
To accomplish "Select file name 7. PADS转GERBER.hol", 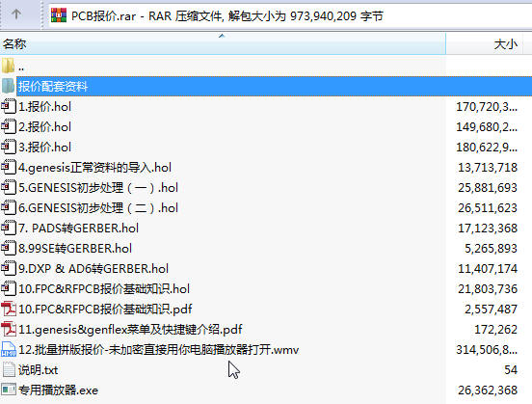I will 79,229.
